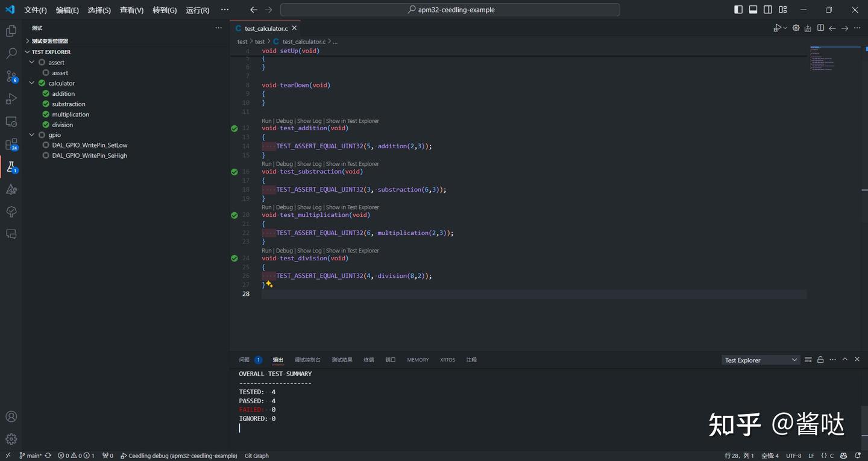868x461 pixels.
Task: Open the Manage gear settings icon
Action: click(11, 439)
